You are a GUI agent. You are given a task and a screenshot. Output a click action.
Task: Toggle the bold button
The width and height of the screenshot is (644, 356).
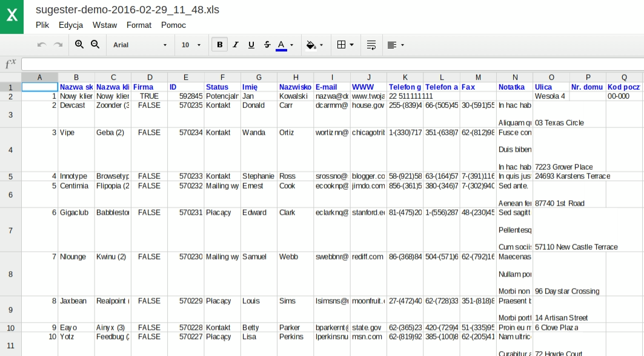click(x=219, y=45)
